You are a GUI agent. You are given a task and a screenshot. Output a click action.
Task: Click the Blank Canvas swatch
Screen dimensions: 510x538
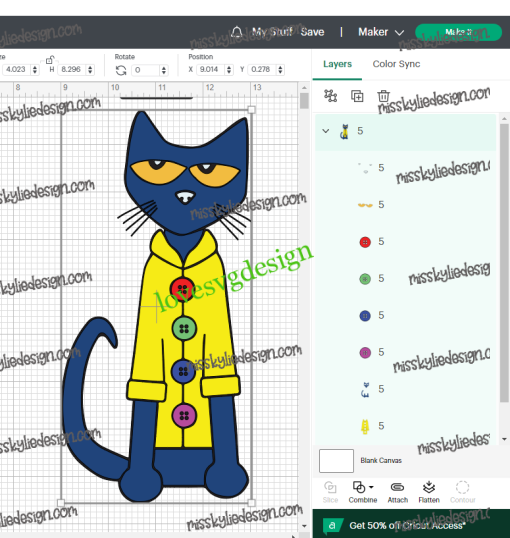tap(336, 461)
